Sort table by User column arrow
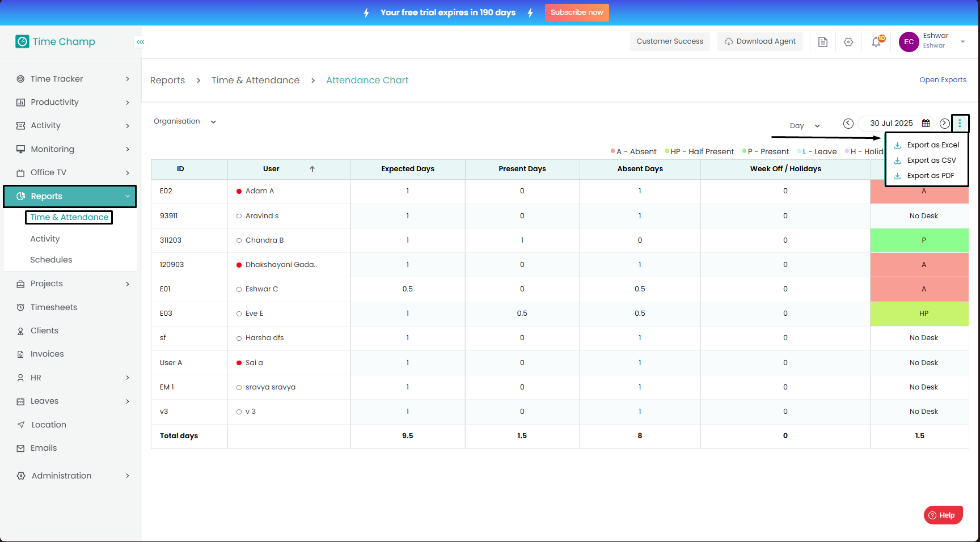 click(312, 169)
